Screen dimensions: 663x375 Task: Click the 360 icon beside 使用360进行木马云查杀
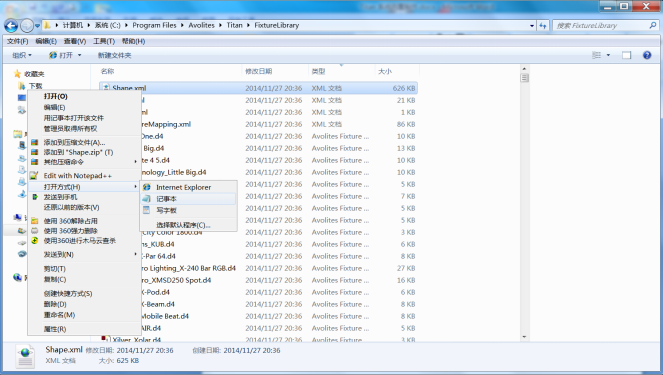click(35, 241)
